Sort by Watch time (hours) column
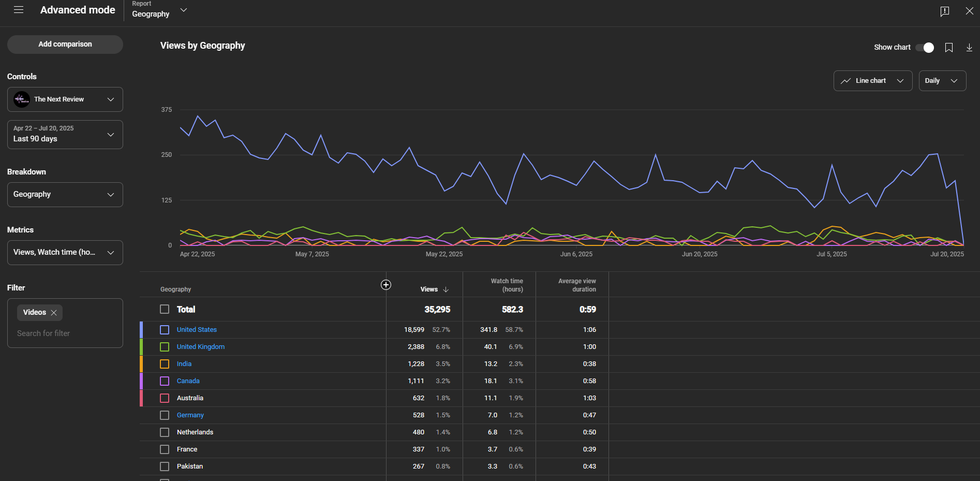 (x=507, y=285)
